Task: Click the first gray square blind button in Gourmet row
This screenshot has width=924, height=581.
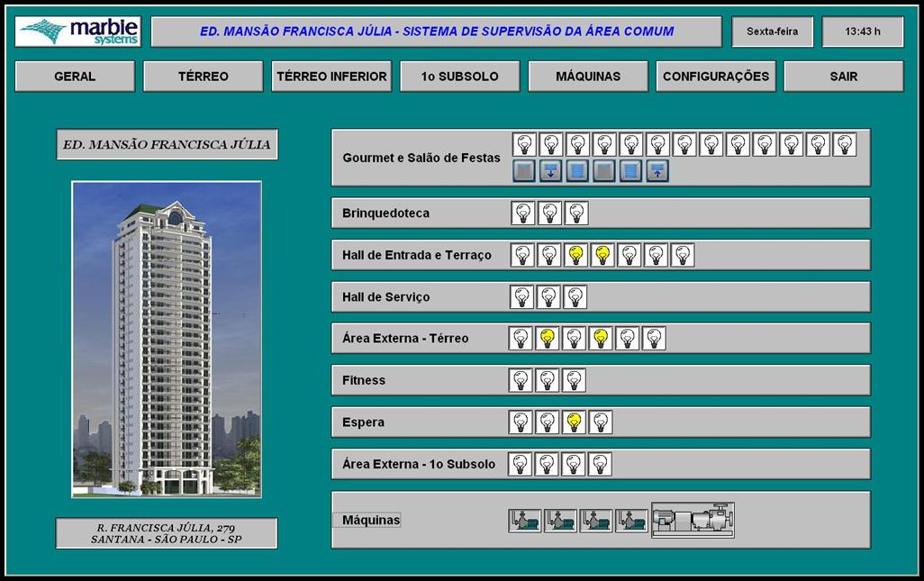Action: tap(524, 171)
